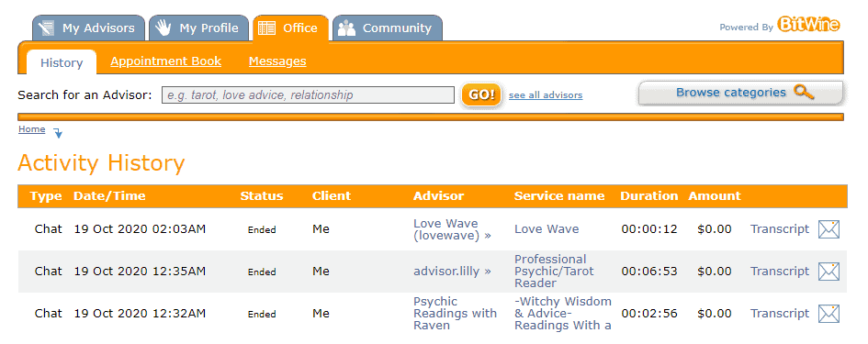Viewport: 868px width, 344px height.
Task: Open the advisor.lilly advisor link
Action: point(452,272)
